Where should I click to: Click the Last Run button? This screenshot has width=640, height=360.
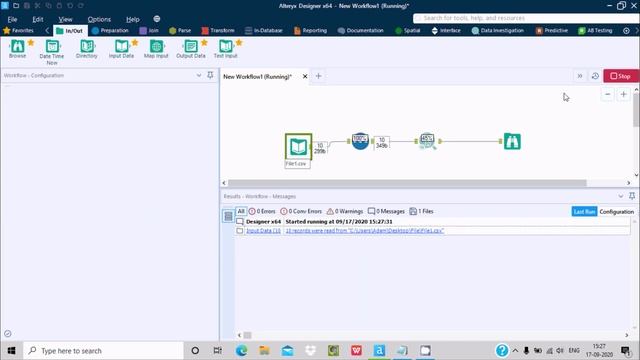click(584, 211)
